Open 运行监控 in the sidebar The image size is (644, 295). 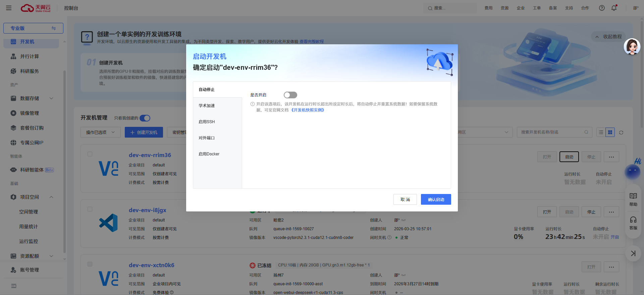pyautogui.click(x=29, y=241)
